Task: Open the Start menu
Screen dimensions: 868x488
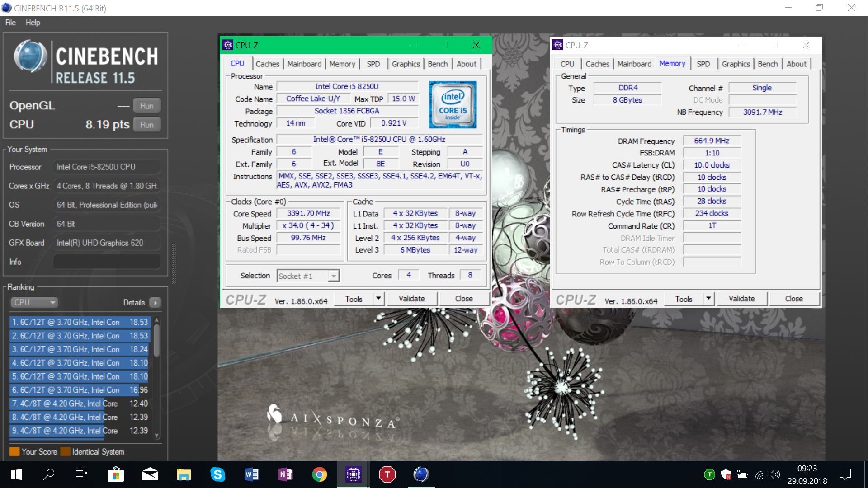Action: tap(16, 474)
